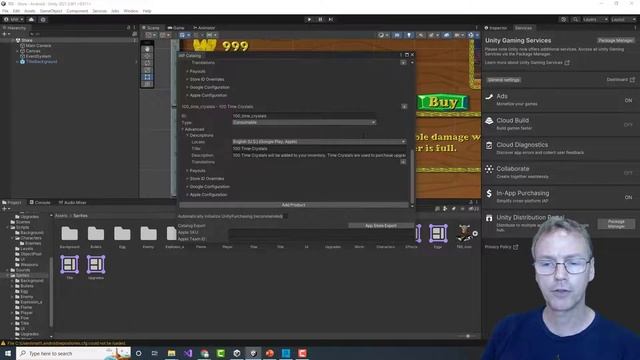Open the Dashboard link

click(x=620, y=80)
